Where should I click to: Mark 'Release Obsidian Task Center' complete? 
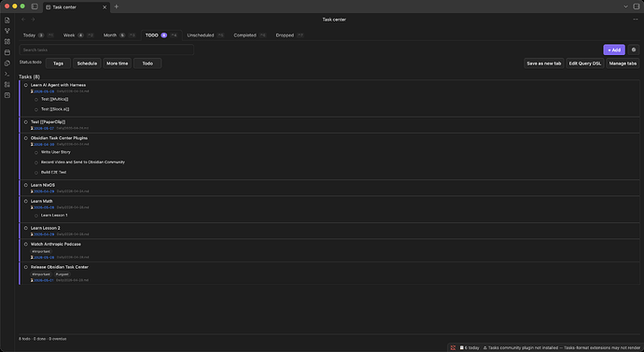coord(26,267)
